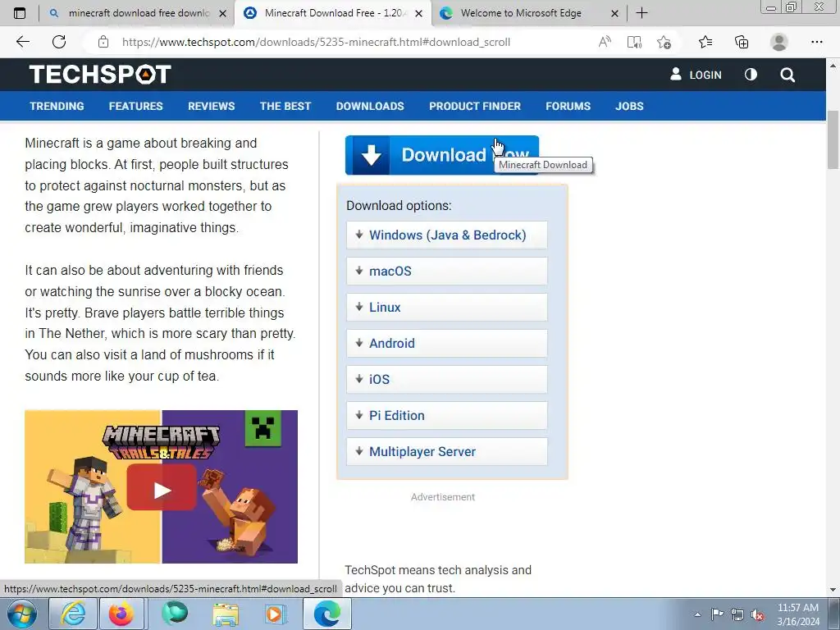Open the Collections icon
The width and height of the screenshot is (840, 630).
pyautogui.click(x=742, y=42)
